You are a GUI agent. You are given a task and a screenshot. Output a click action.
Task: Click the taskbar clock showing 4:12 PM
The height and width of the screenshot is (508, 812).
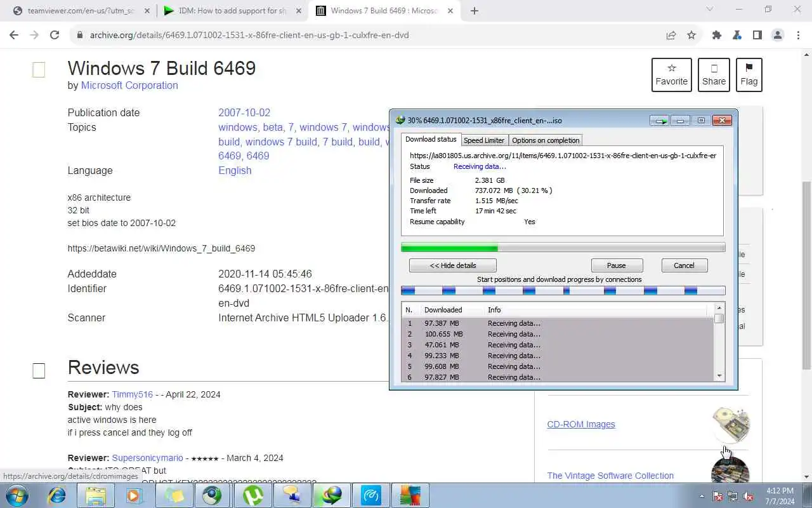click(780, 496)
